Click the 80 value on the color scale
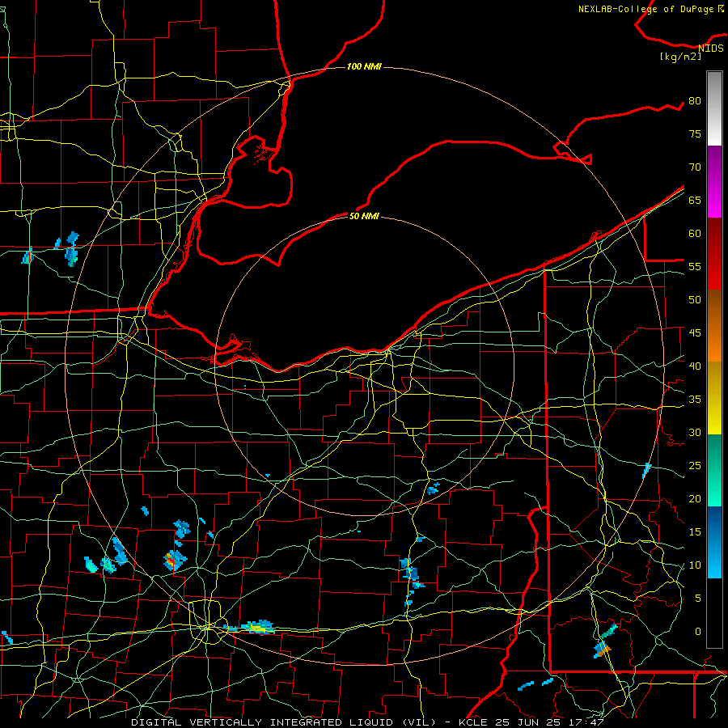Viewport: 728px width, 728px height. click(x=695, y=101)
